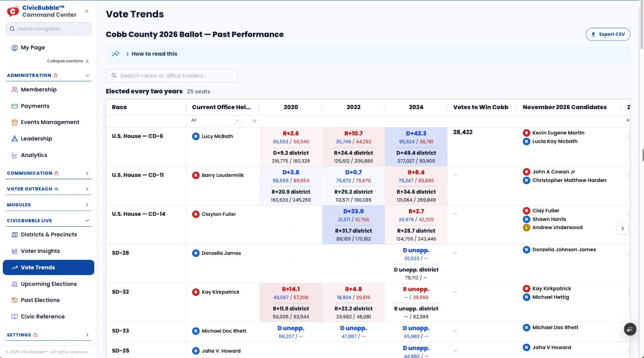Click the L party badge for Andrew Underwood
This screenshot has height=358, width=644.
(x=526, y=228)
